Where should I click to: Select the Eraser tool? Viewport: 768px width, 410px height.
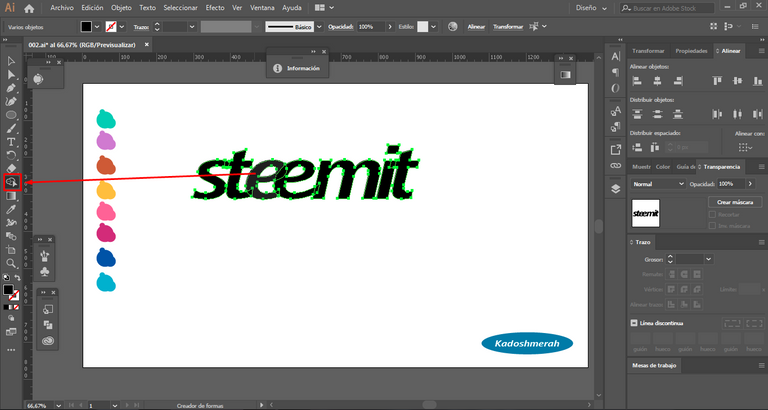click(x=11, y=169)
